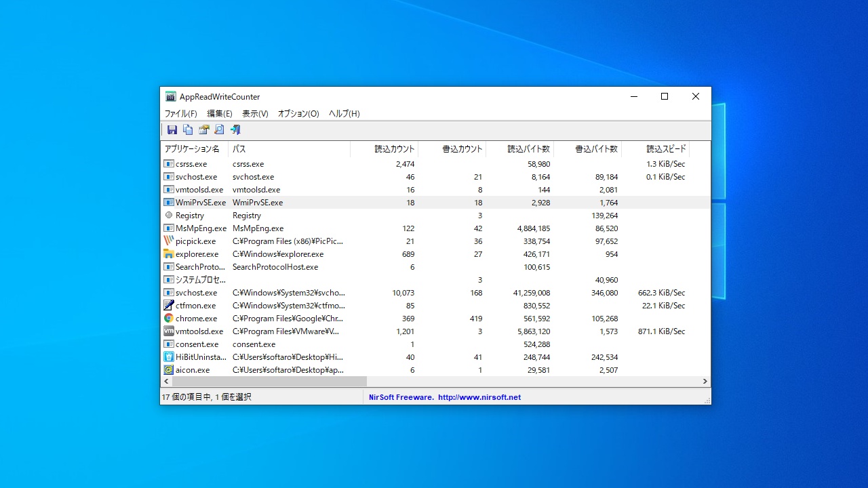Click the HiBitUninsta... app icon
868x488 pixels.
coord(169,357)
